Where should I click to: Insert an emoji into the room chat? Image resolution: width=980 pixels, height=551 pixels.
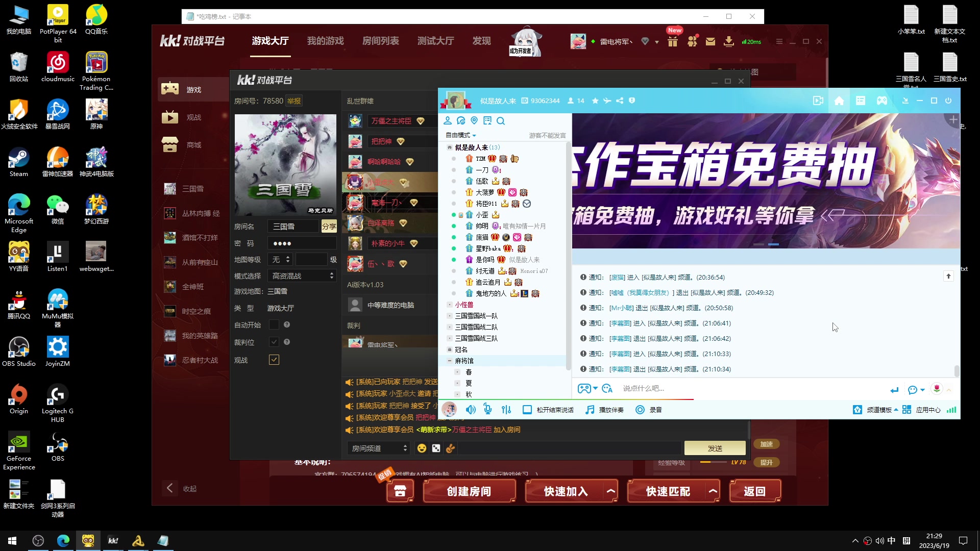coord(422,448)
